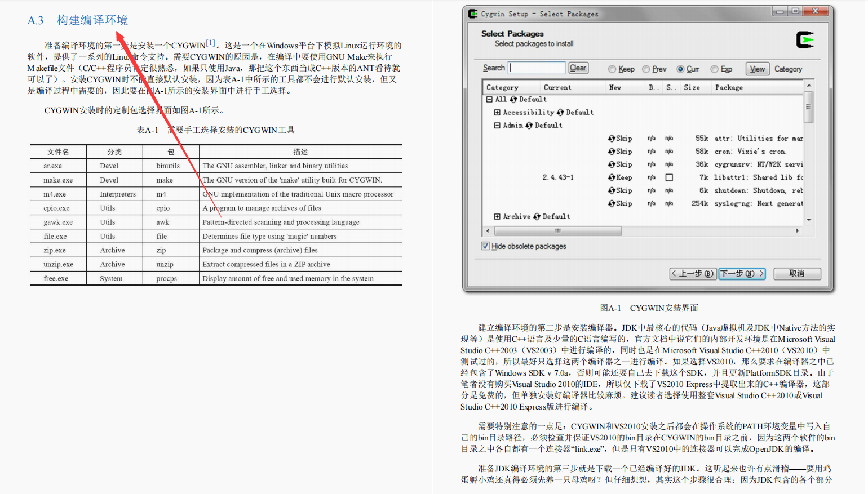Click the 上一步(B) back button
Viewport: 868px width, 494px height.
pos(693,274)
